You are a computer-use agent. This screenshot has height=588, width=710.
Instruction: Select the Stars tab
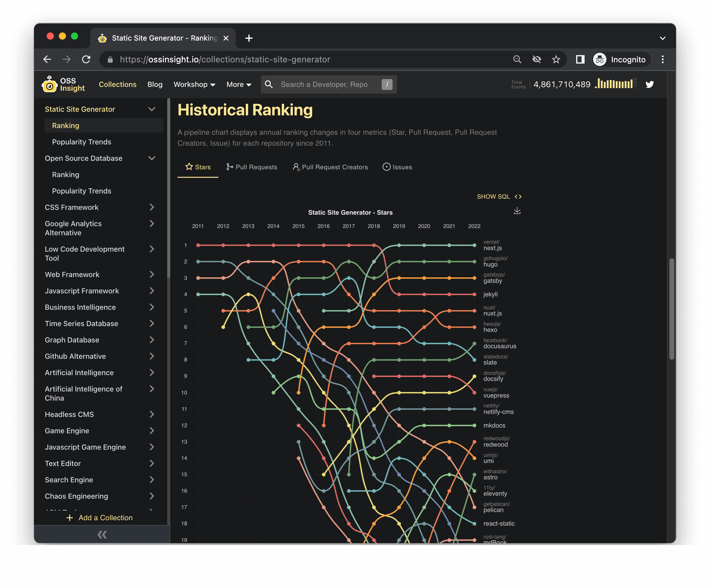(198, 167)
